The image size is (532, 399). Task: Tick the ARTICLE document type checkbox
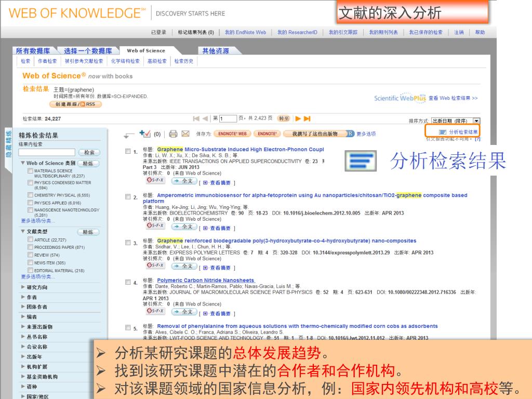point(30,240)
